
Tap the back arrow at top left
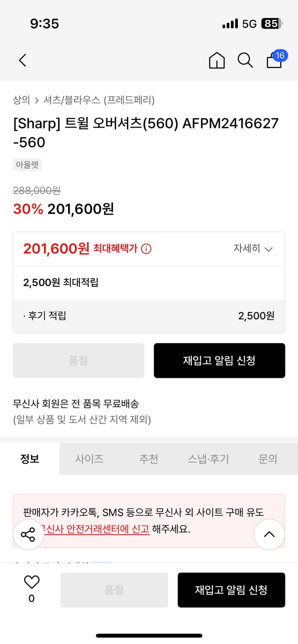click(x=22, y=60)
